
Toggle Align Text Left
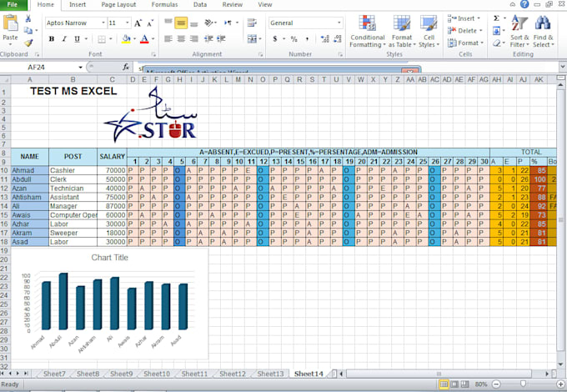168,38
